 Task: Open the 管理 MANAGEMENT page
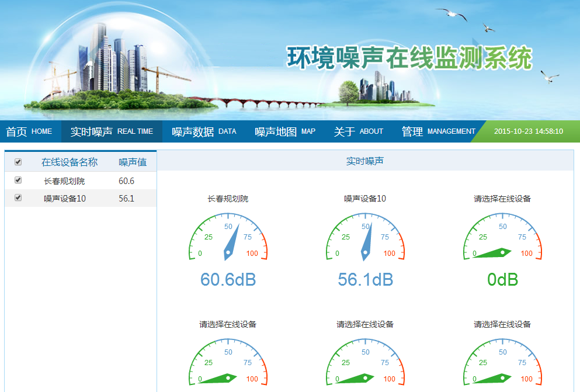click(x=438, y=131)
